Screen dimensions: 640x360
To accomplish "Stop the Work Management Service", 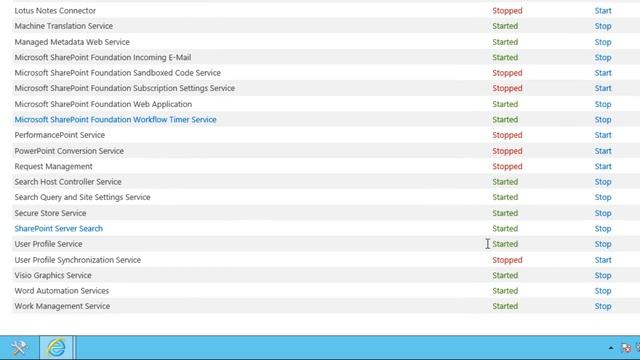I will pos(603,306).
